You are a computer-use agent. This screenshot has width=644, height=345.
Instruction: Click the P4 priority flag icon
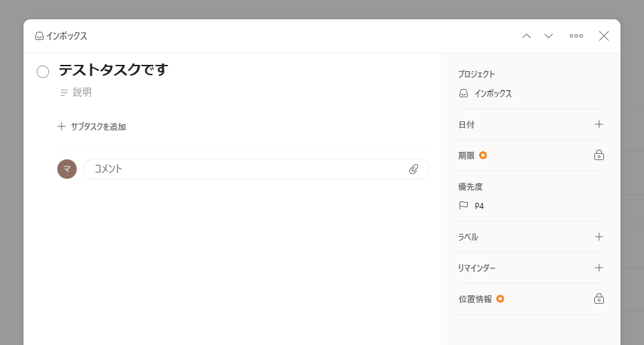[x=463, y=206]
